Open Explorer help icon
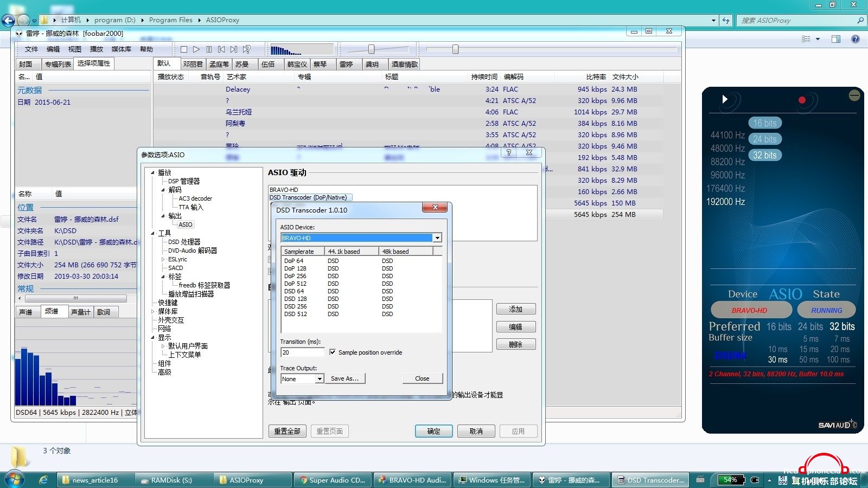 click(x=856, y=39)
